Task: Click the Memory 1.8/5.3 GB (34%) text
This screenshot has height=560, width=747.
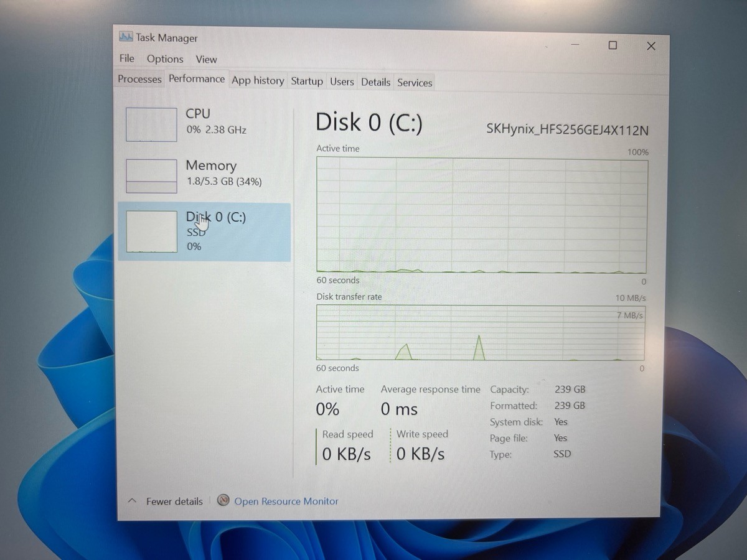Action: click(224, 182)
